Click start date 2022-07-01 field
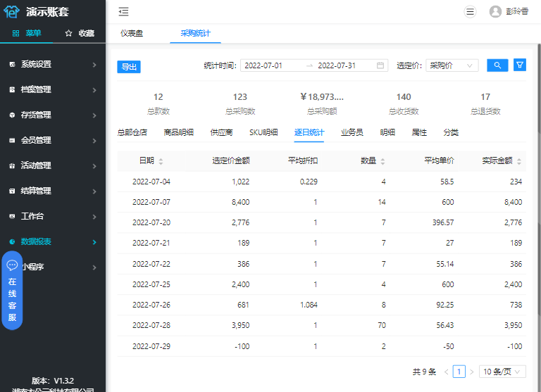The width and height of the screenshot is (541, 392). click(x=263, y=65)
